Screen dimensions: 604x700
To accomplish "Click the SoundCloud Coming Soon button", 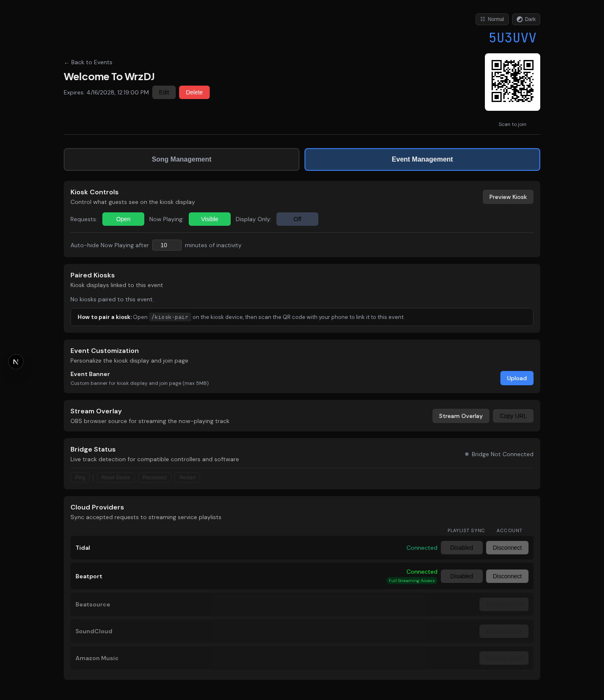I will click(x=504, y=631).
